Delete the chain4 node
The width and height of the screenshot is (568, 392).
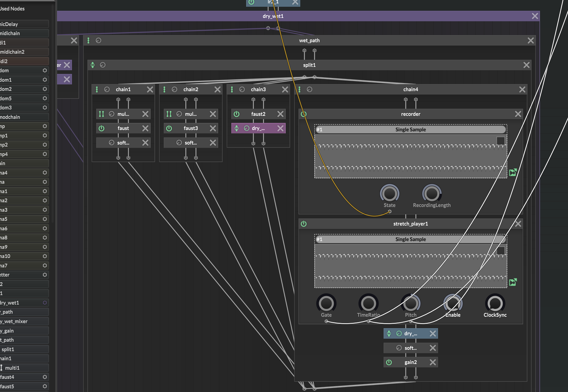click(522, 89)
